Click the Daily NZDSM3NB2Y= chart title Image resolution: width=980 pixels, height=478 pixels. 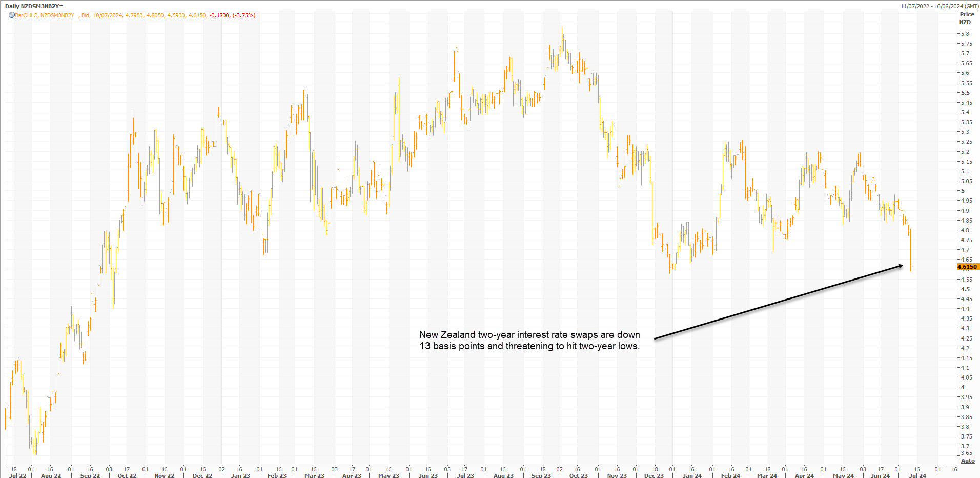click(x=34, y=6)
